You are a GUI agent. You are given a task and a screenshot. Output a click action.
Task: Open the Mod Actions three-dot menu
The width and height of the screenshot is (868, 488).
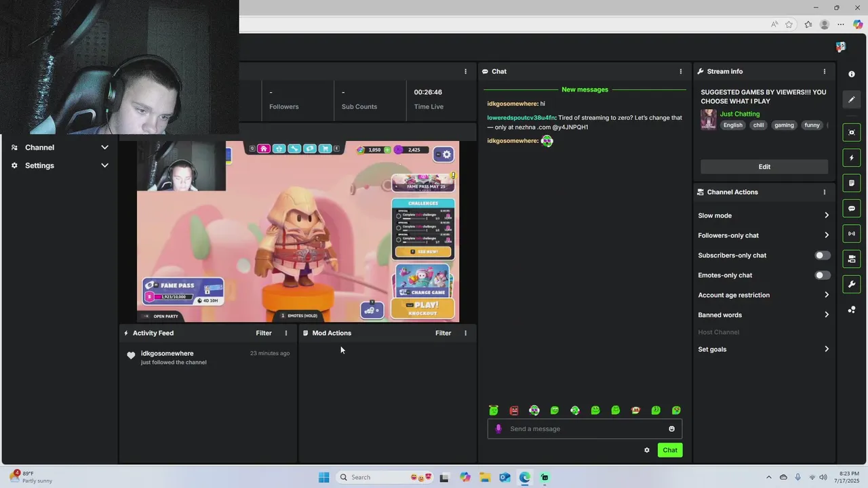[x=465, y=333]
